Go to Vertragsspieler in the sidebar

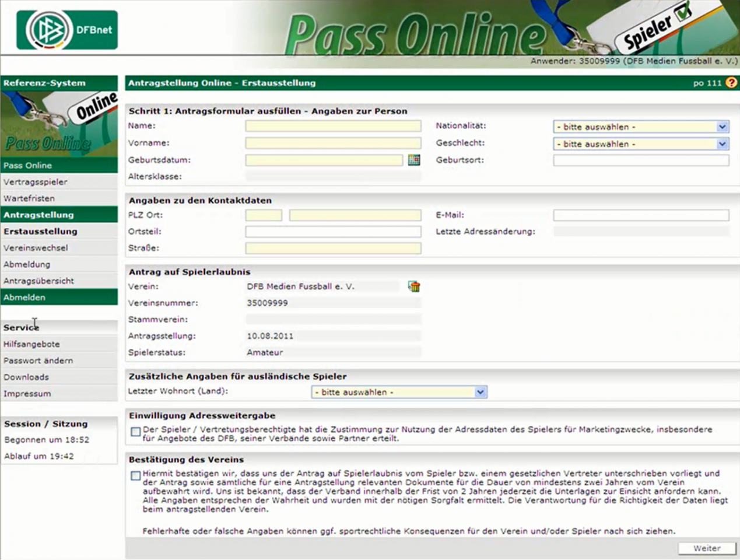tap(59, 181)
